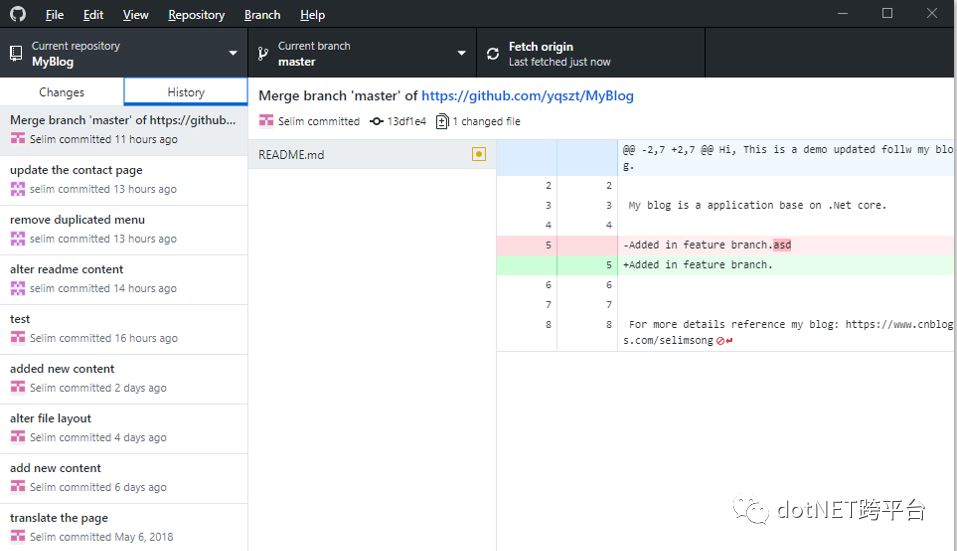
Task: Click avatar on 'translate the page' commit
Action: pyautogui.click(x=18, y=536)
